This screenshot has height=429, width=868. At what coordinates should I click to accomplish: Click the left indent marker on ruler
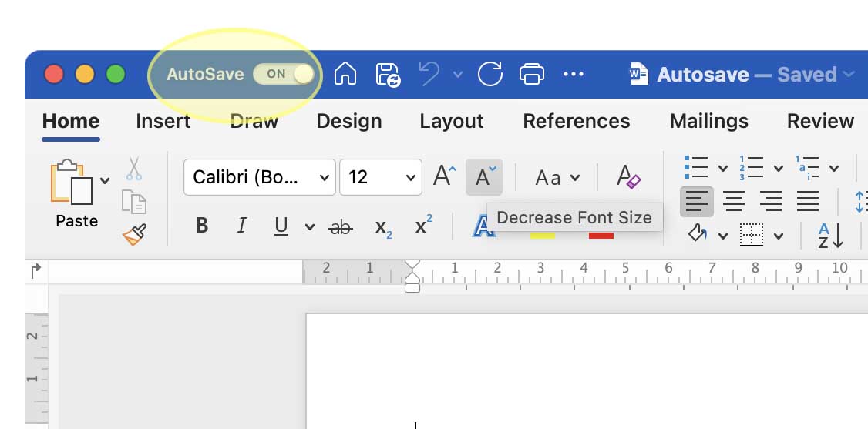(412, 287)
